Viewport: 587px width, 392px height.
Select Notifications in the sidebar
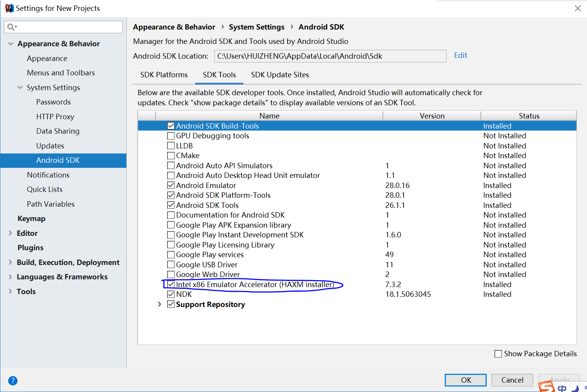48,175
